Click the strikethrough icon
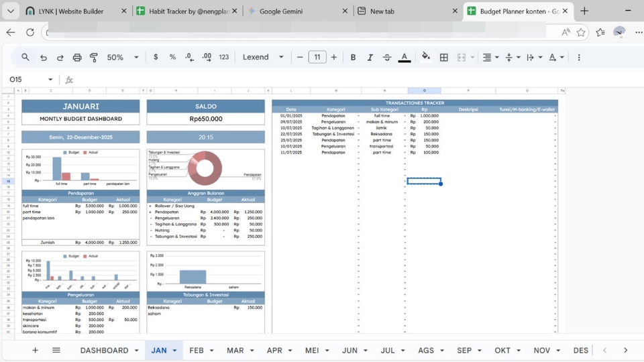 [x=386, y=58]
